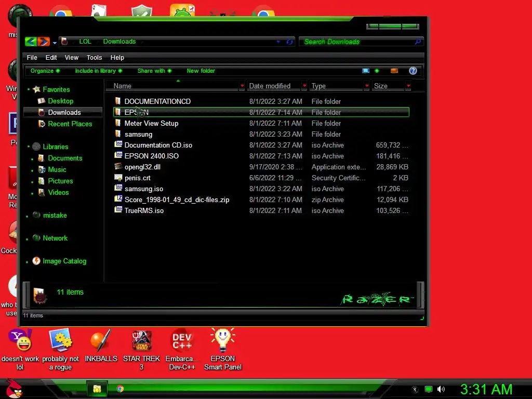Sort by the Name column header
Screen dimensions: 532x399
pos(123,86)
